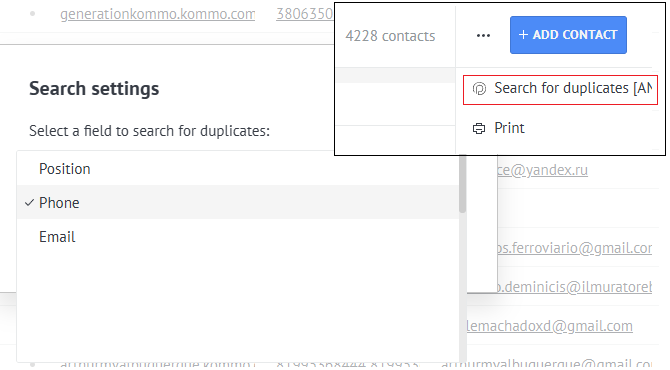Choose Search for duplicates menu entry
The height and width of the screenshot is (370, 670).
pos(560,90)
